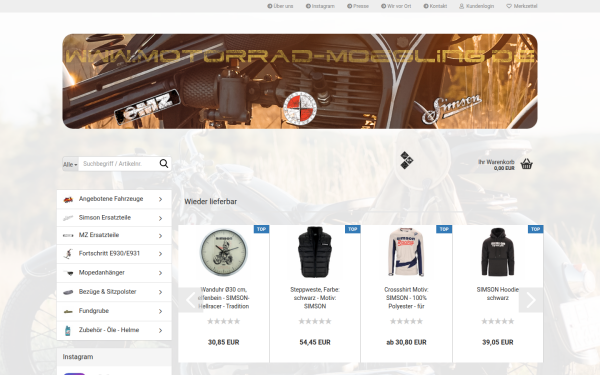Click the Kundenlogin person icon
600x375 pixels.
461,6
